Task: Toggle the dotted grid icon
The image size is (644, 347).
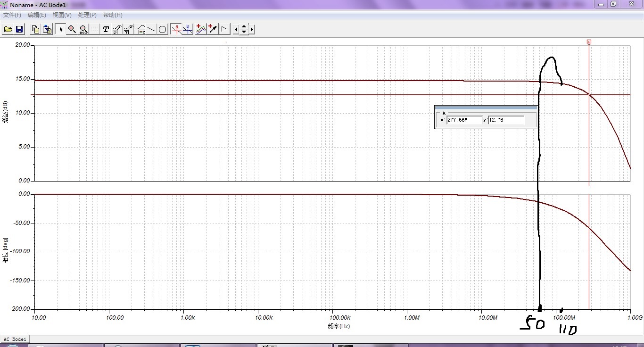Action: (95, 29)
